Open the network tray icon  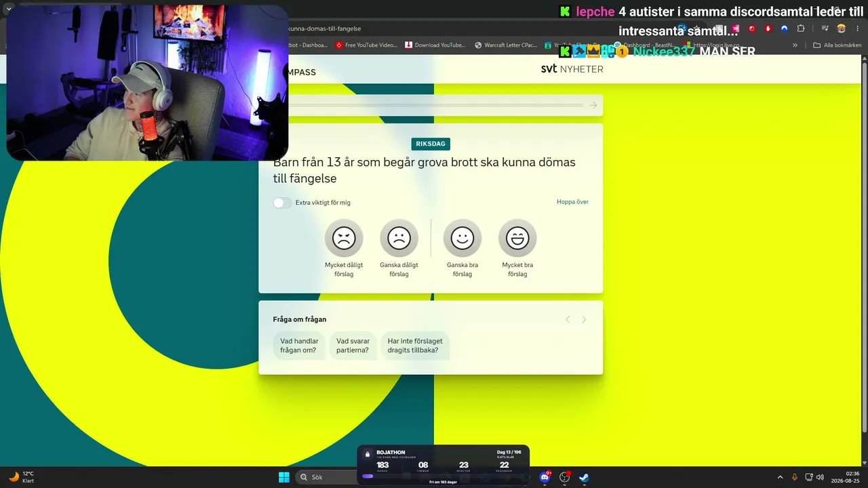[808, 477]
